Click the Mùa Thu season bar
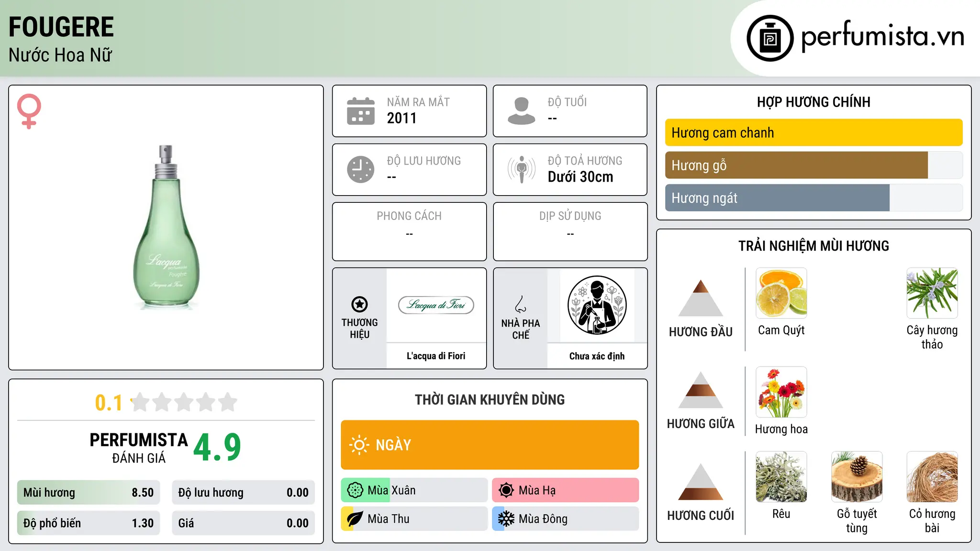 pyautogui.click(x=414, y=519)
